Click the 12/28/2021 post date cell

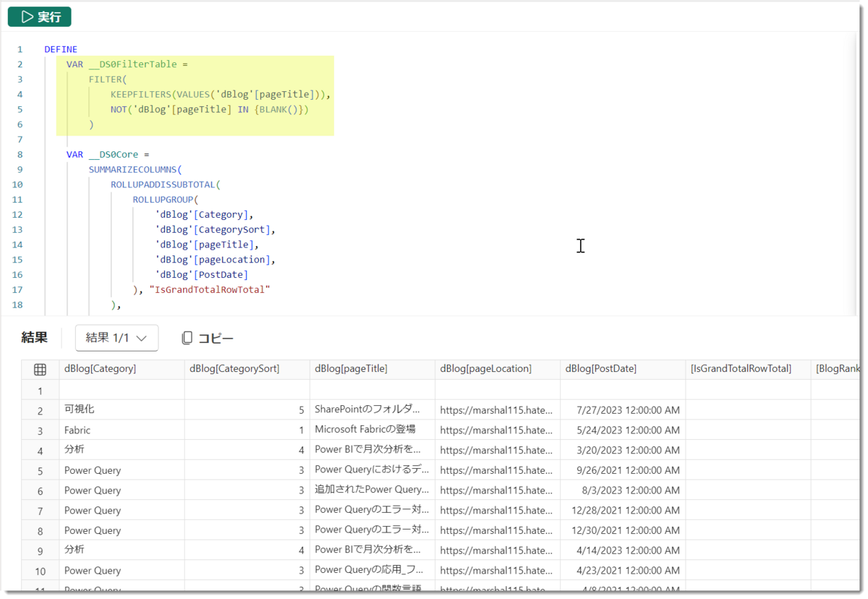[623, 511]
